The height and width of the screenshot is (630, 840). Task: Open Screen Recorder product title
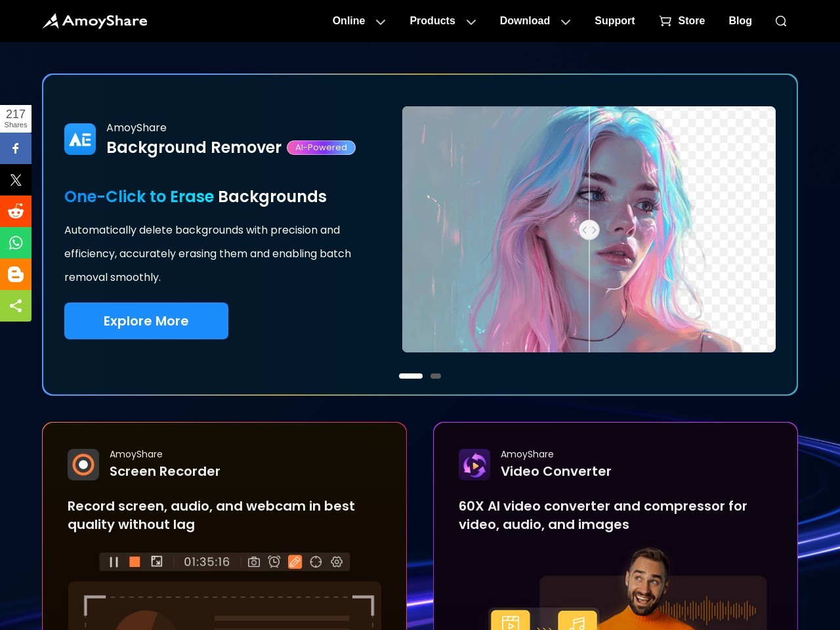[165, 471]
